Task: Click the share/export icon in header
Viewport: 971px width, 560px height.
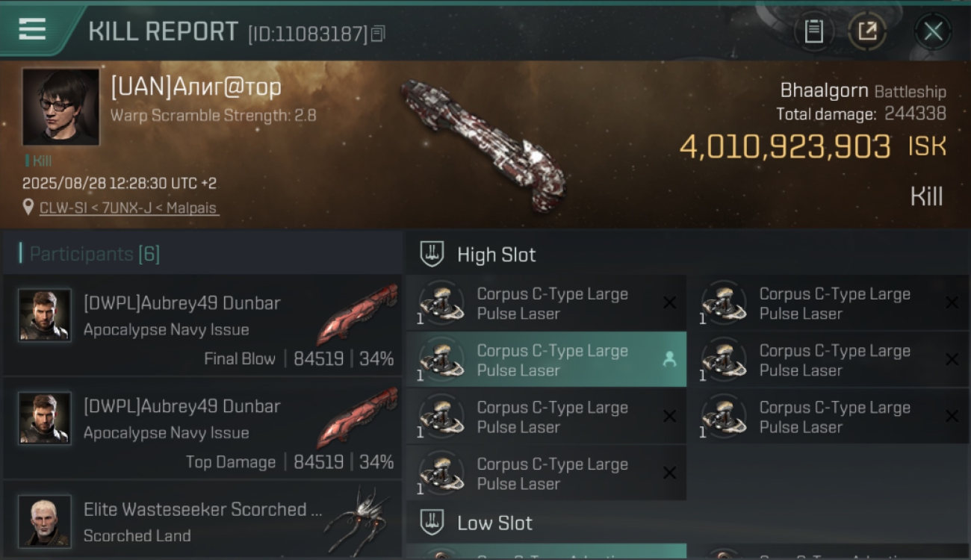Action: pyautogui.click(x=867, y=31)
